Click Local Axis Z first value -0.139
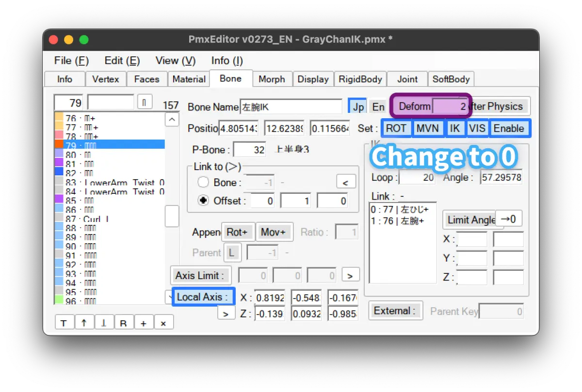 [270, 314]
